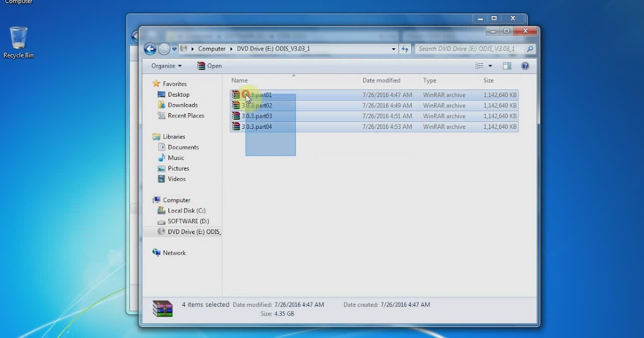Screen dimensions: 644x338
Task: Select Favorites in the navigation pane
Action: tap(175, 84)
